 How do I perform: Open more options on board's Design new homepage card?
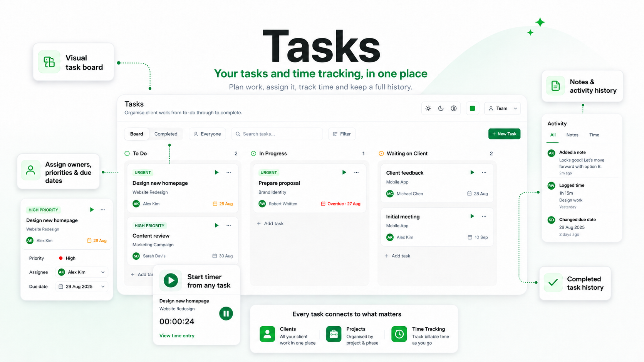click(229, 172)
